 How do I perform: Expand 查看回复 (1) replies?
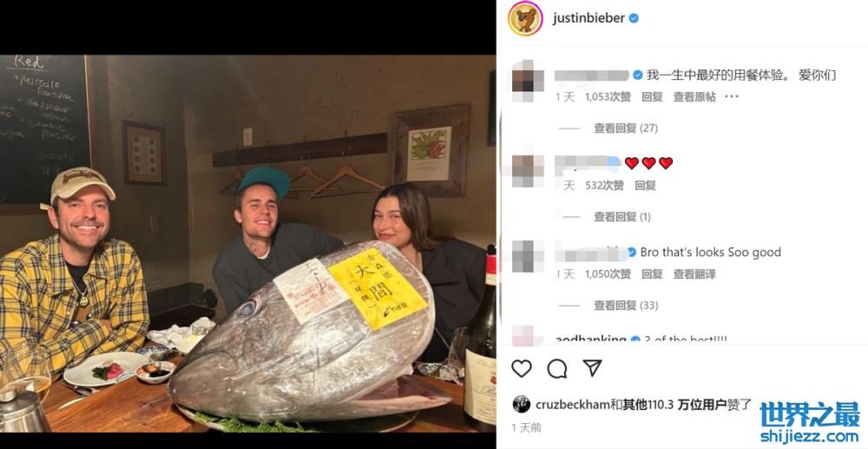[x=622, y=216]
